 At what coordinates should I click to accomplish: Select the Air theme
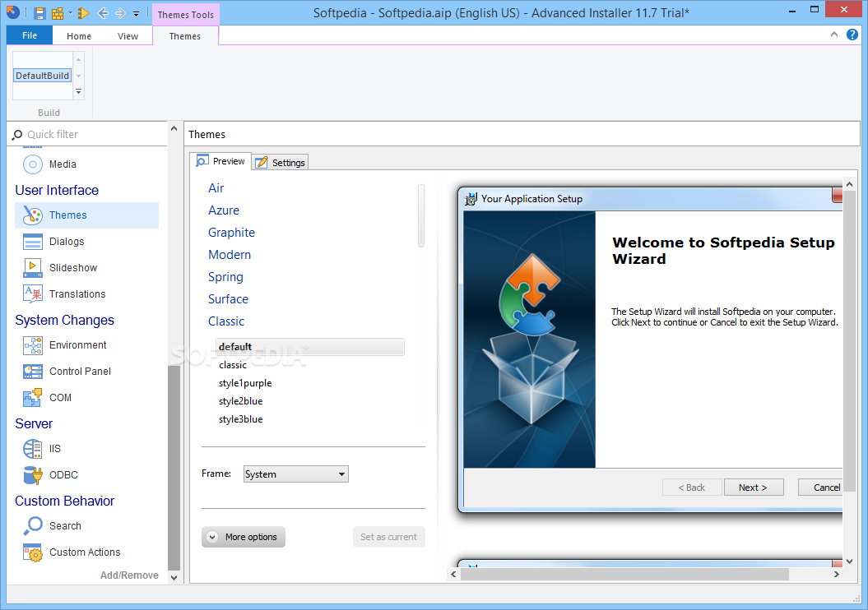(216, 188)
